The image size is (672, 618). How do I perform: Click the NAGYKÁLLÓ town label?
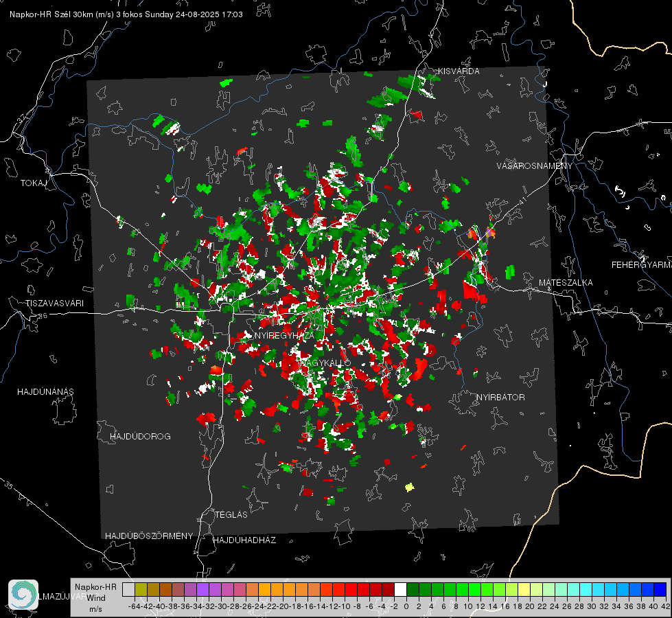(x=326, y=363)
